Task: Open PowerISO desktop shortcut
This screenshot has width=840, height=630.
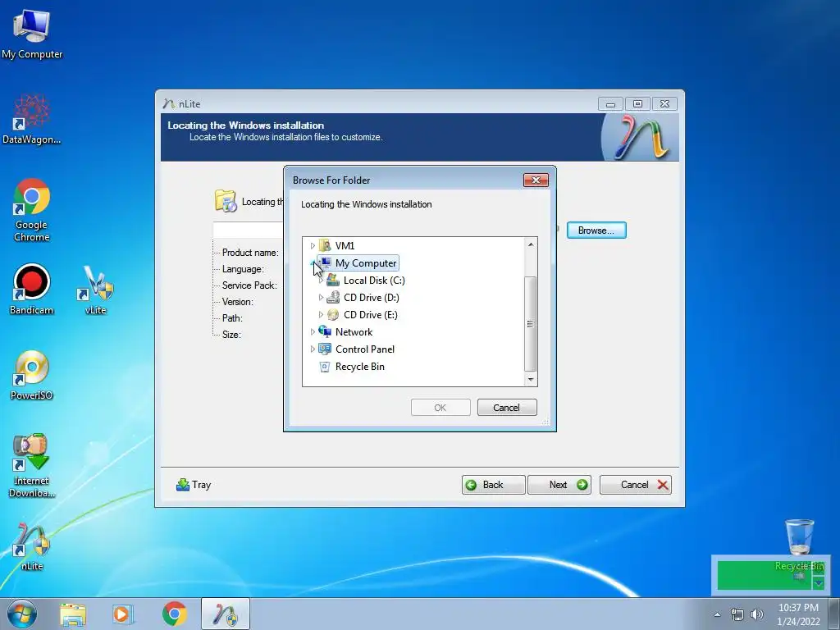Action: tap(32, 375)
